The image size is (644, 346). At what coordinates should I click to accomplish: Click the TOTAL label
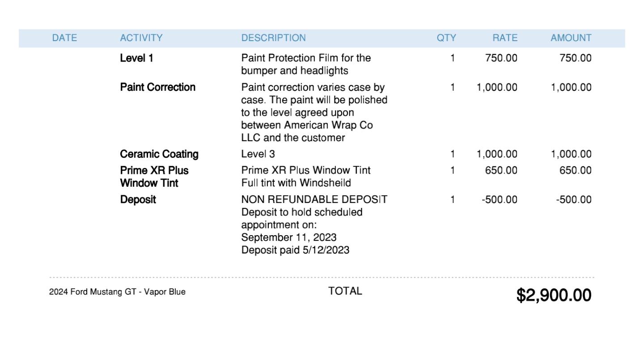345,291
